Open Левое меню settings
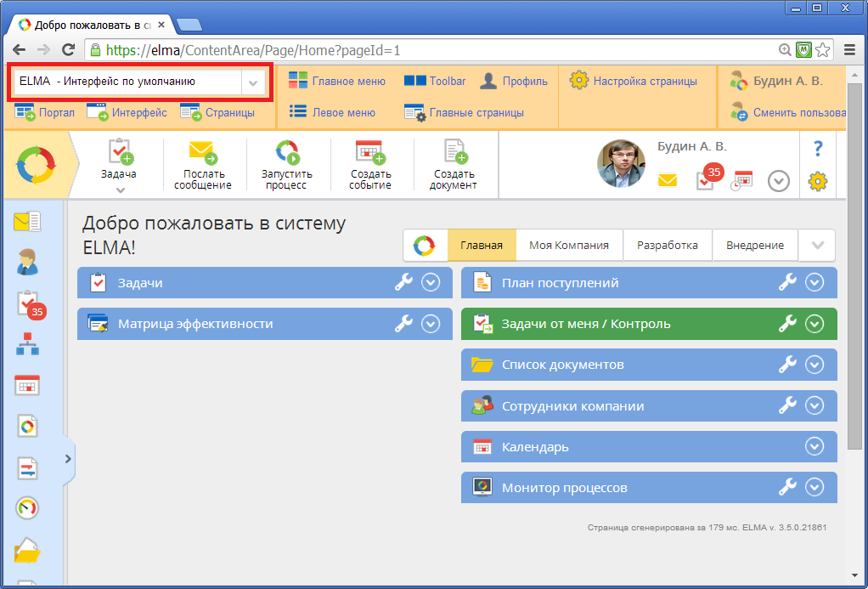 (x=332, y=112)
